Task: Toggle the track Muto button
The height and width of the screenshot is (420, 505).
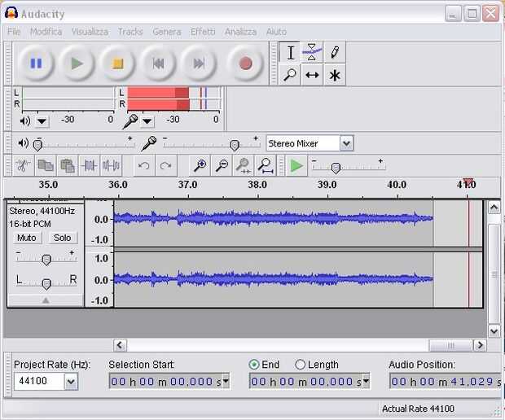Action: [x=27, y=238]
